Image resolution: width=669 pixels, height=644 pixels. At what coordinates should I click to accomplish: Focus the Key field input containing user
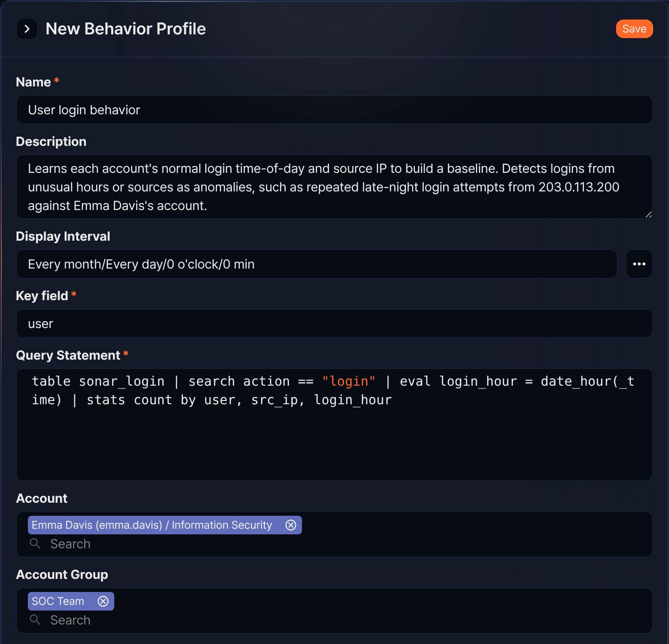pos(334,323)
